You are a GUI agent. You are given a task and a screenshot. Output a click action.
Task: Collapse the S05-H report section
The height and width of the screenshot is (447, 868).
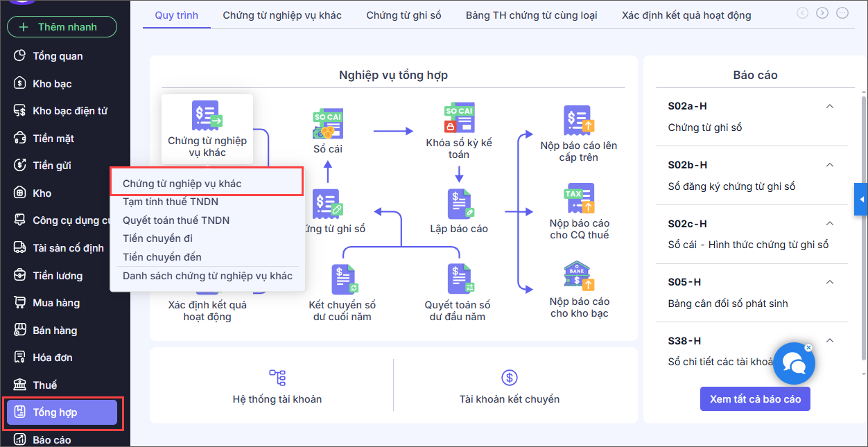click(829, 282)
